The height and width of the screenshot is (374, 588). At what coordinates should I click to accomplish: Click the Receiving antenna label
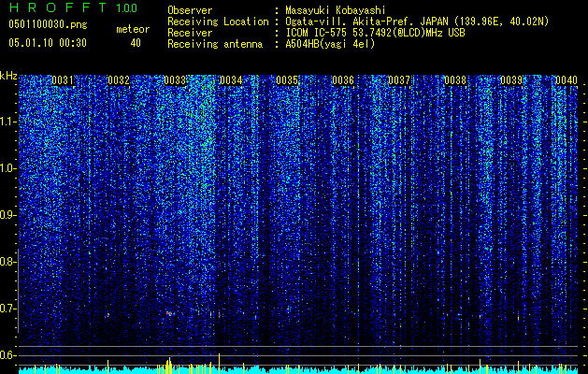click(215, 44)
